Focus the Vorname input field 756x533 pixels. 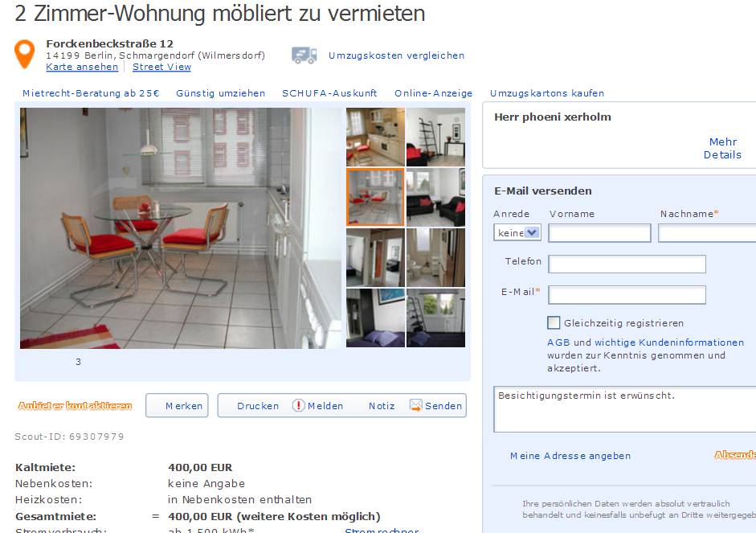click(x=599, y=233)
